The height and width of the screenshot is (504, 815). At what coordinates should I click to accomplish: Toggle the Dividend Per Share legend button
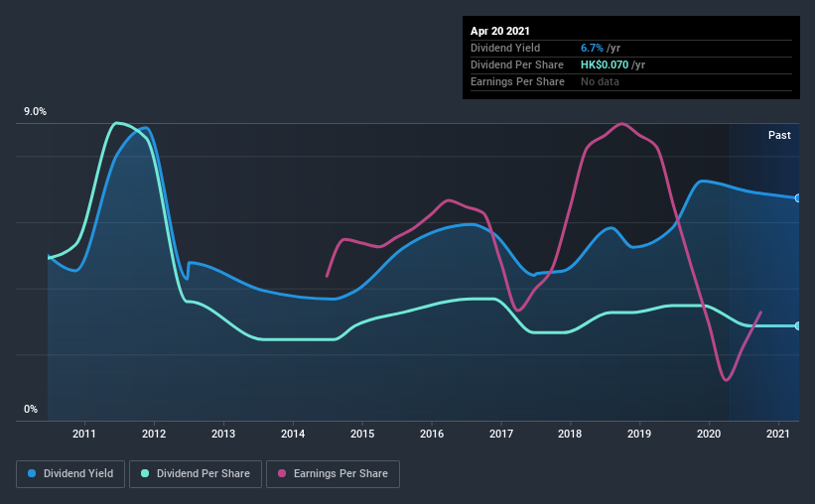196,474
